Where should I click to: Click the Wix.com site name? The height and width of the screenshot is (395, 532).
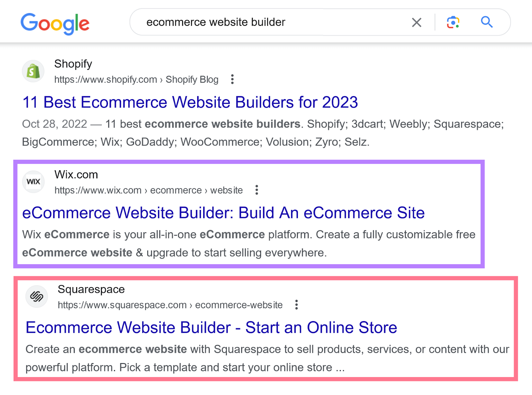click(x=76, y=175)
